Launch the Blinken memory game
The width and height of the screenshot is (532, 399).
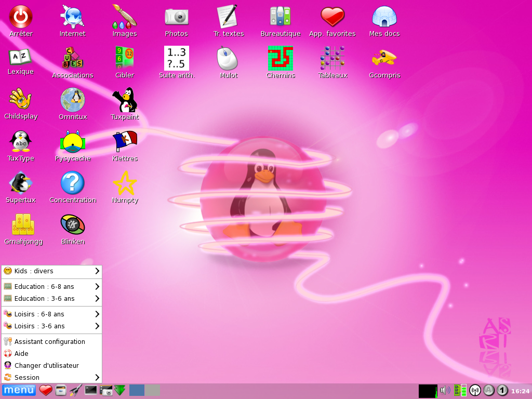[72, 224]
